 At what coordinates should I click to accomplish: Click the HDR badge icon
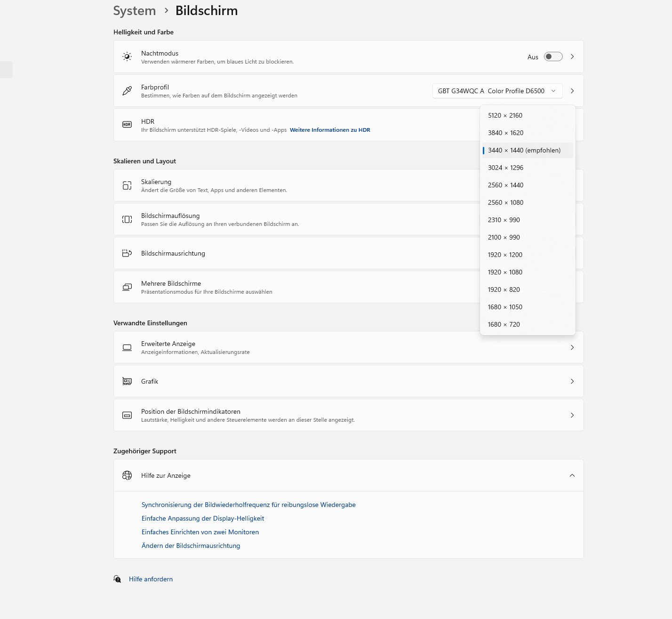click(127, 125)
